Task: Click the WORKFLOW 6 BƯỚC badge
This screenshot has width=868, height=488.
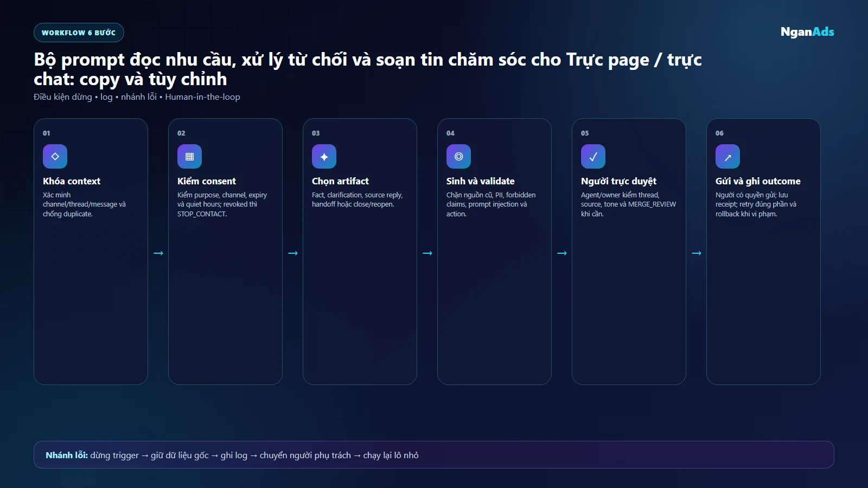Action: (79, 33)
